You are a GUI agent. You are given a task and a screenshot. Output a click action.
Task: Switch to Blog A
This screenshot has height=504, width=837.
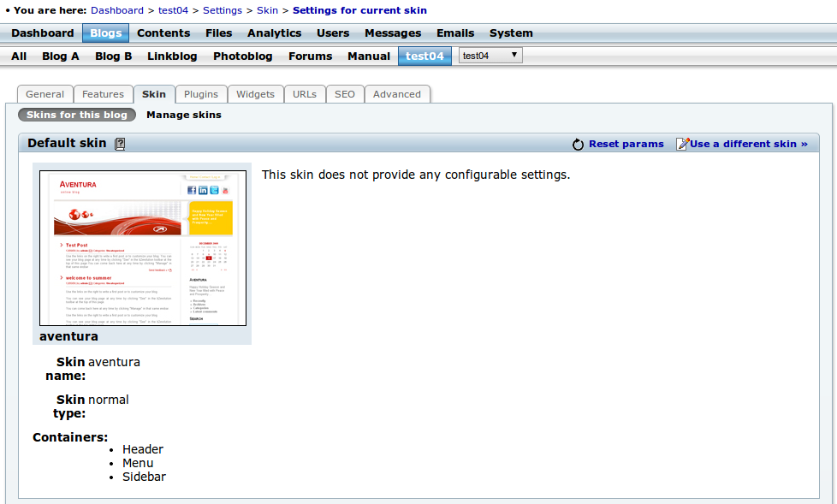click(x=60, y=56)
